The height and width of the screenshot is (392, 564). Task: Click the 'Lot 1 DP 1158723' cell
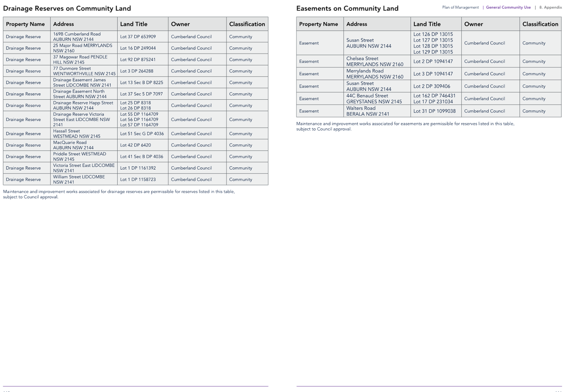(143, 180)
